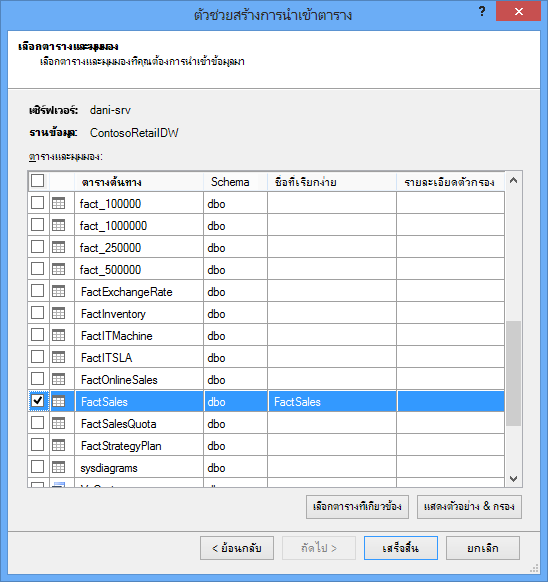This screenshot has height=582, width=548.
Task: Check the fact_1000000 table checkbox
Action: click(x=37, y=225)
